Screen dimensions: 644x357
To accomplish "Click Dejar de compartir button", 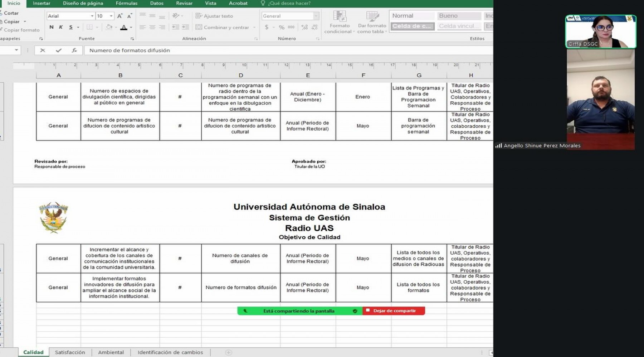I will point(394,311).
